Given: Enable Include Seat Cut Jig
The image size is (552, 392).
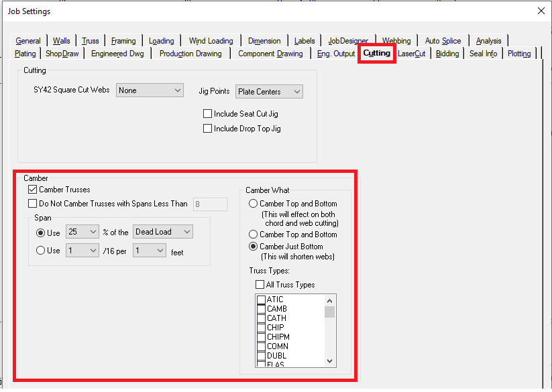Looking at the screenshot, I should pos(208,113).
